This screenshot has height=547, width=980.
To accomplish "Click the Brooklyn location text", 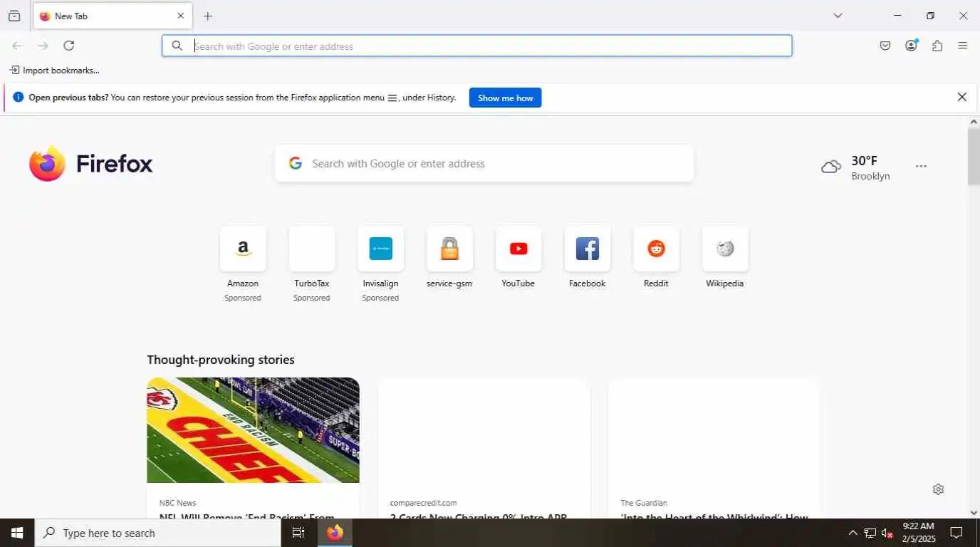I will [870, 176].
